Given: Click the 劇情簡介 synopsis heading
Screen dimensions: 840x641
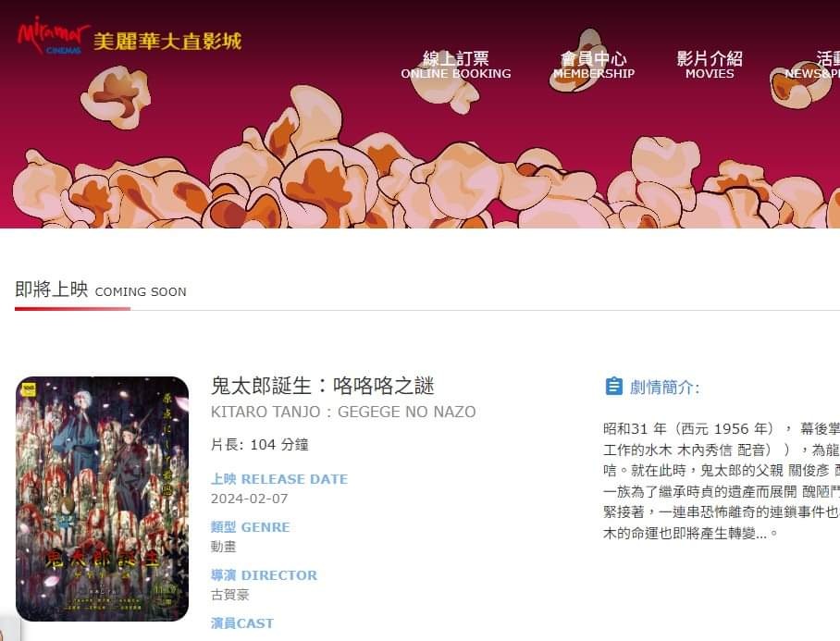Looking at the screenshot, I should [664, 387].
